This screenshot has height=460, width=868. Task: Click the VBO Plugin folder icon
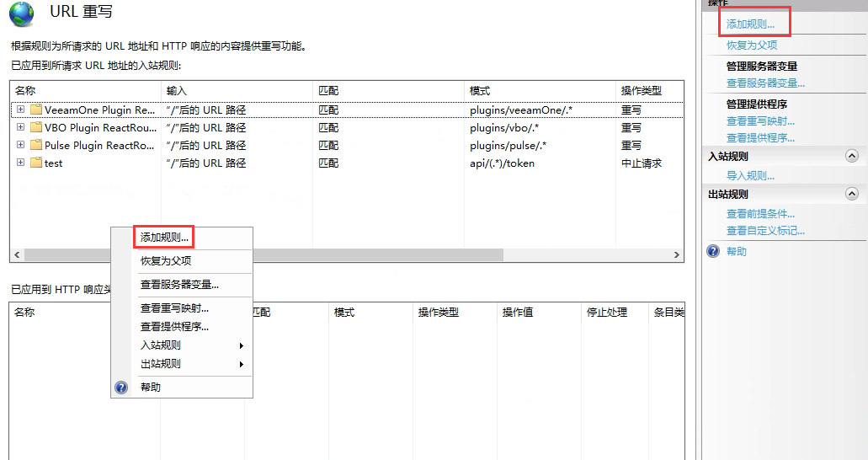coord(36,127)
